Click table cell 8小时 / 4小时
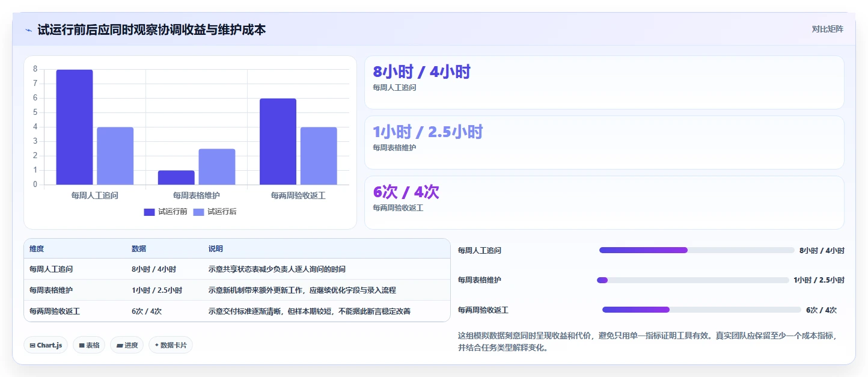This screenshot has height=377, width=868. (154, 269)
